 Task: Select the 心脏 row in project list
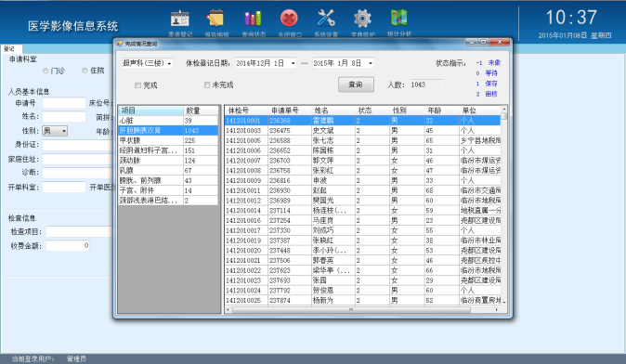coord(168,121)
